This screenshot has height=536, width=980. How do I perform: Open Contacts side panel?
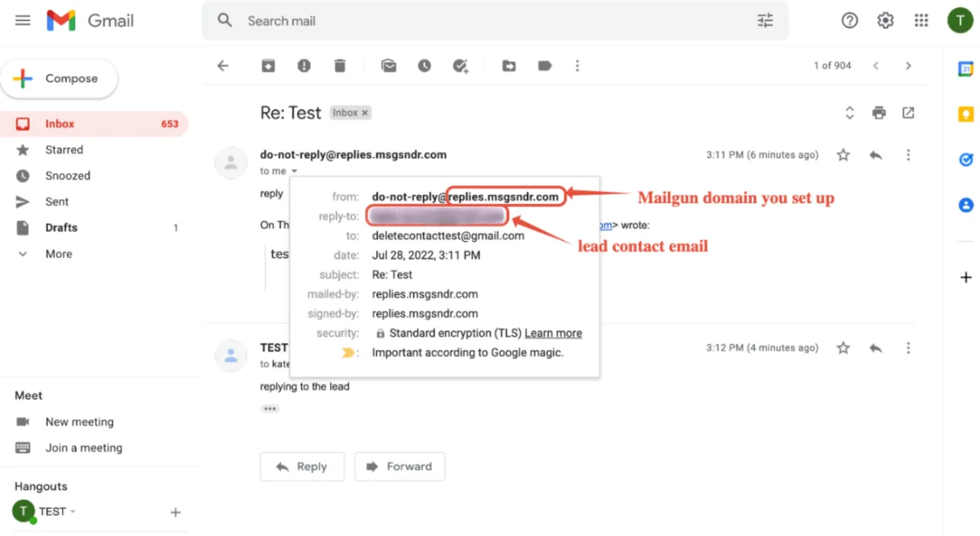coord(965,205)
